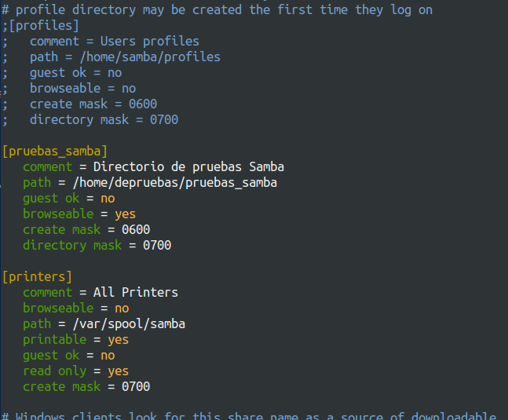Click the 'no' value of printers browseable
508x420 pixels.
pos(122,309)
